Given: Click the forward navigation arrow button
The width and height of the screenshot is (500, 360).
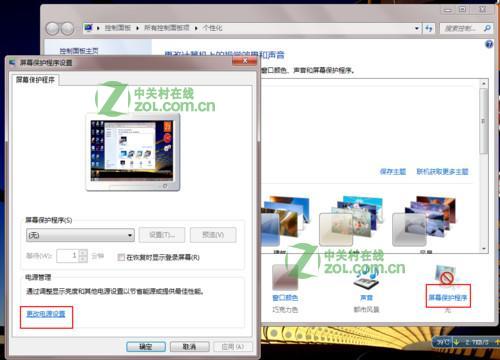Looking at the screenshot, I should pos(68,29).
